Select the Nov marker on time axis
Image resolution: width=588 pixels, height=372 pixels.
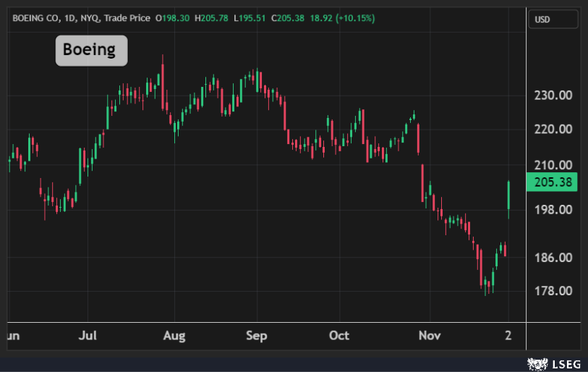430,336
